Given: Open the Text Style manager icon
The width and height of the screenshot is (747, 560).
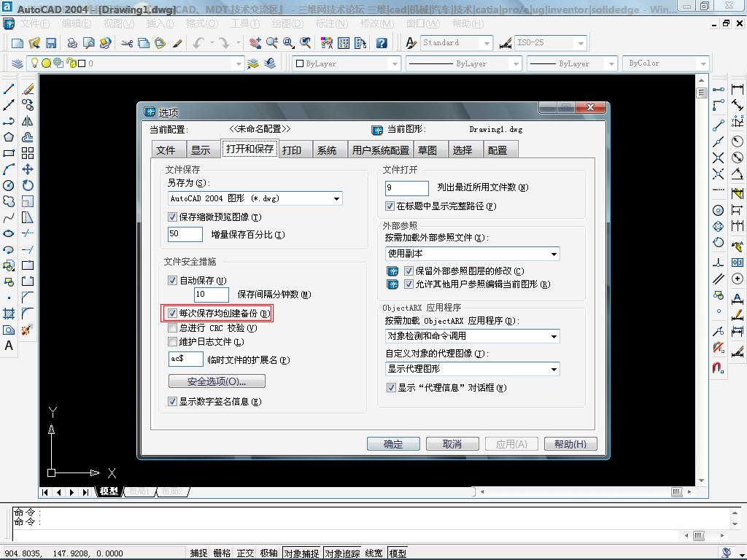Looking at the screenshot, I should [411, 43].
